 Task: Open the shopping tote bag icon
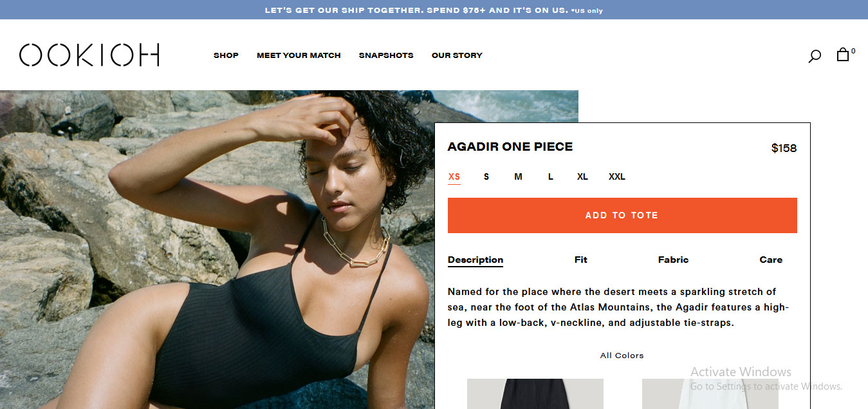[843, 55]
